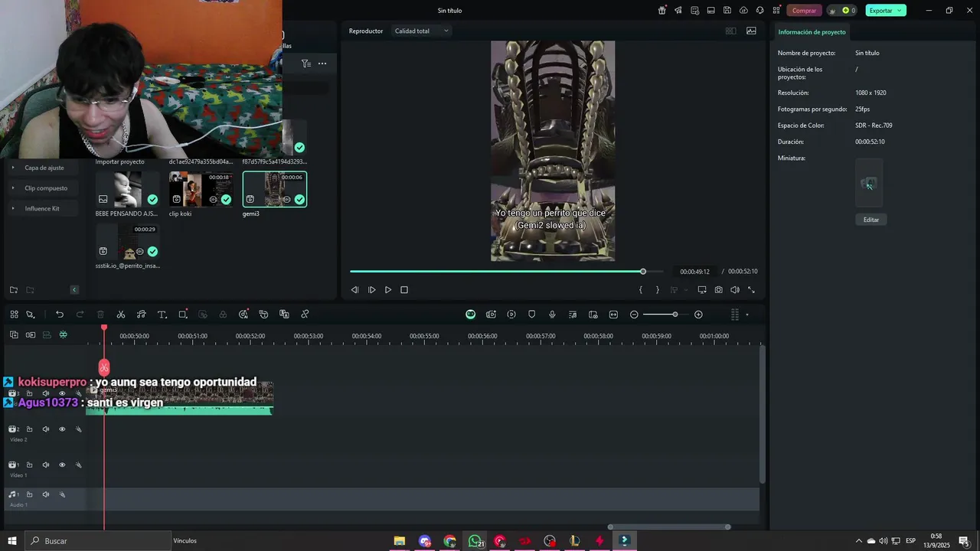980x551 pixels.
Task: Click the zoom-out minus icon on the timeline
Action: pyautogui.click(x=634, y=315)
